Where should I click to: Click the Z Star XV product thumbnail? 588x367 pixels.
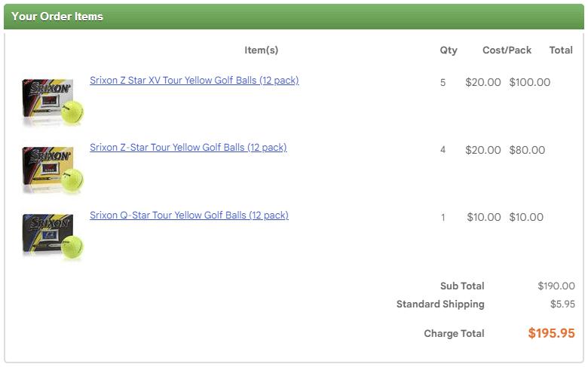point(51,101)
